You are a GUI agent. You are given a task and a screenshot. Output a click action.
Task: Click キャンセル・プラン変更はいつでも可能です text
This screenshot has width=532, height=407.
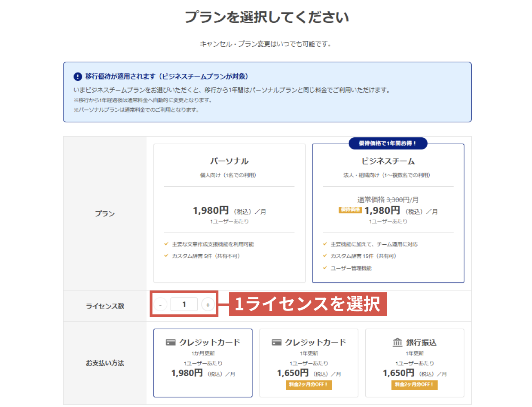click(x=266, y=44)
